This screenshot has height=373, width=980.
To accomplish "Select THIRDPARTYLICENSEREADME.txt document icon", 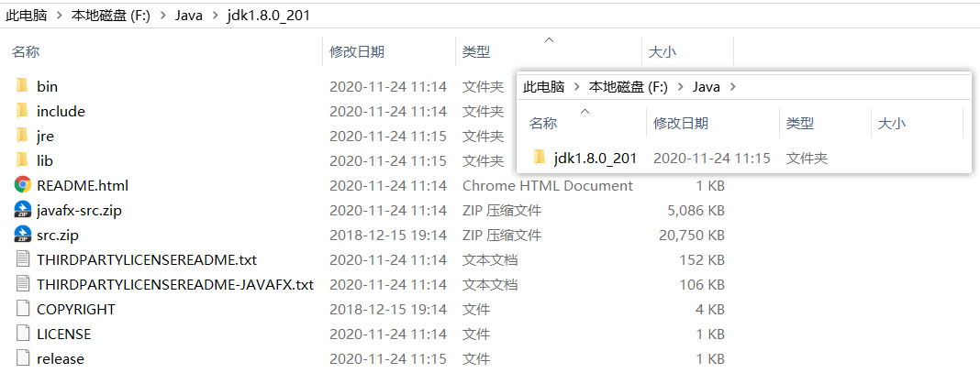I will (23, 259).
